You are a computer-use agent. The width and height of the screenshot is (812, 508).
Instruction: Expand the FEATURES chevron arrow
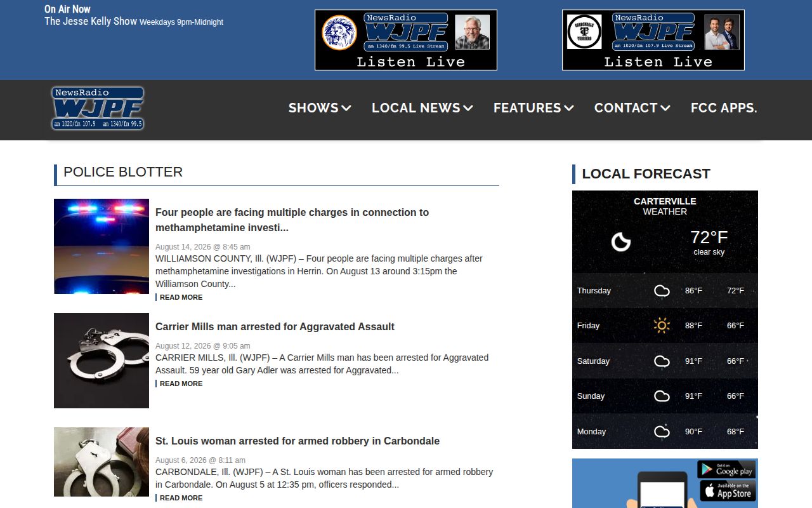[569, 109]
